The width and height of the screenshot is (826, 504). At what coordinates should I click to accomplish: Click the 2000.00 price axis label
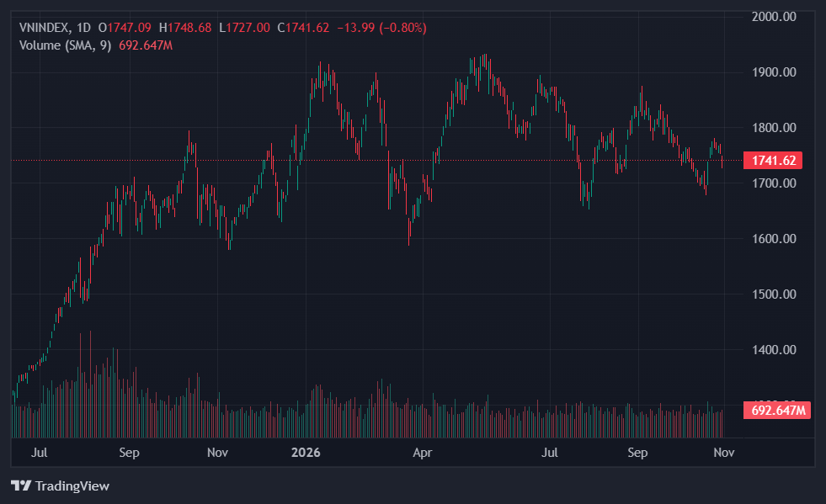[774, 16]
